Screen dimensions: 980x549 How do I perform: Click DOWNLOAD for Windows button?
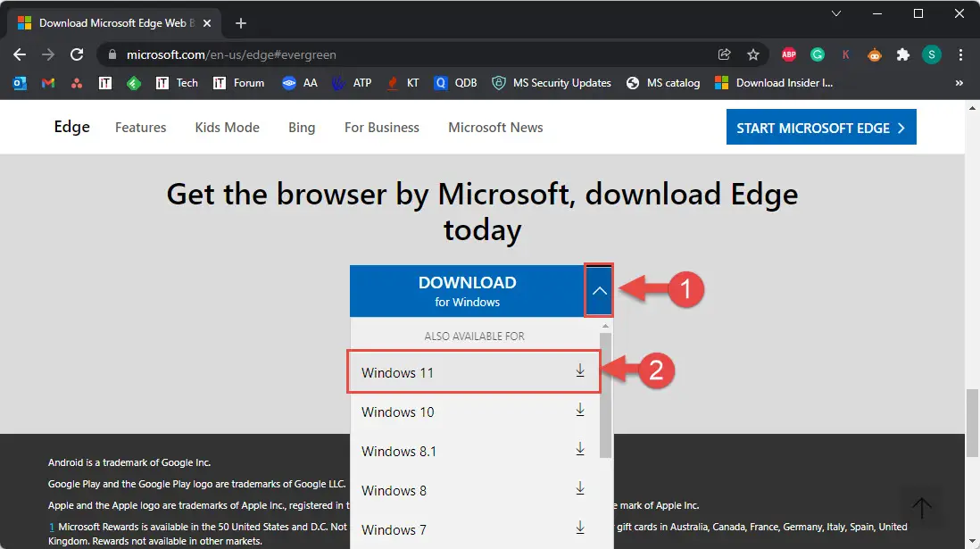(467, 291)
